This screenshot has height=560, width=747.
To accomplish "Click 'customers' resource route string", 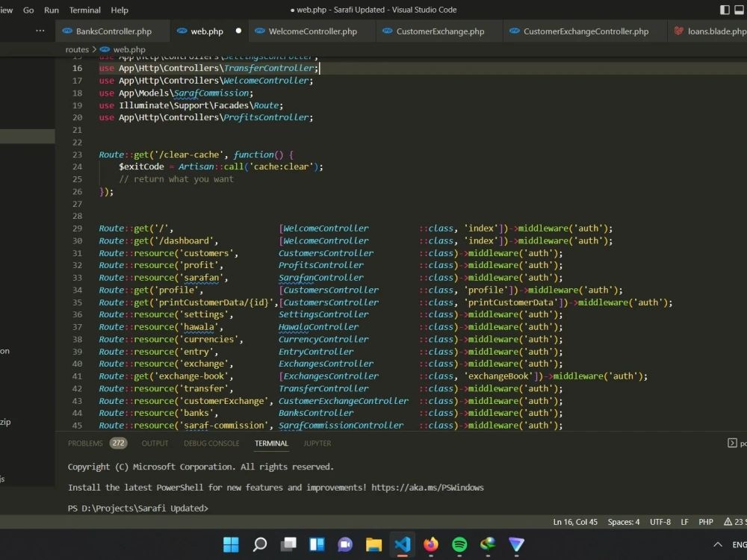I will pyautogui.click(x=206, y=253).
